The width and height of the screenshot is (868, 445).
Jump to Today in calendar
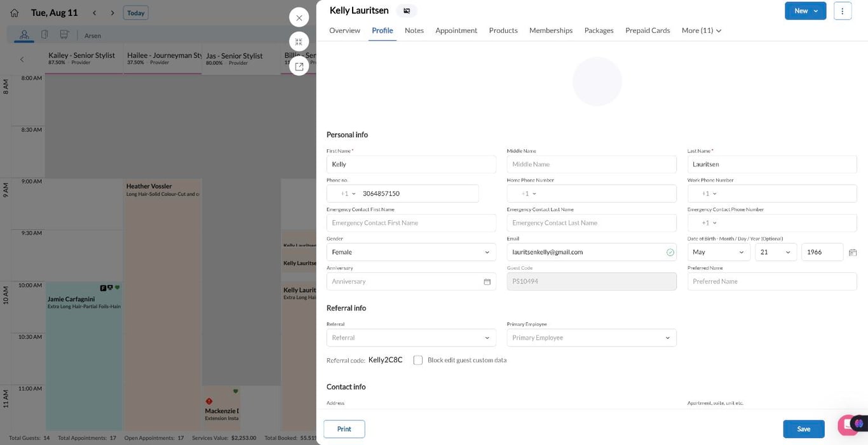point(135,13)
